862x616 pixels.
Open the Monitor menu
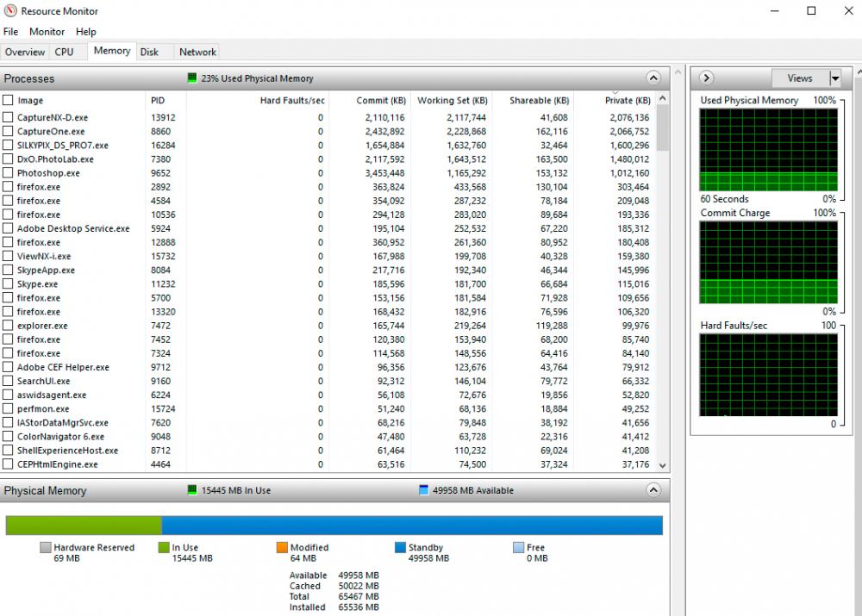click(47, 32)
